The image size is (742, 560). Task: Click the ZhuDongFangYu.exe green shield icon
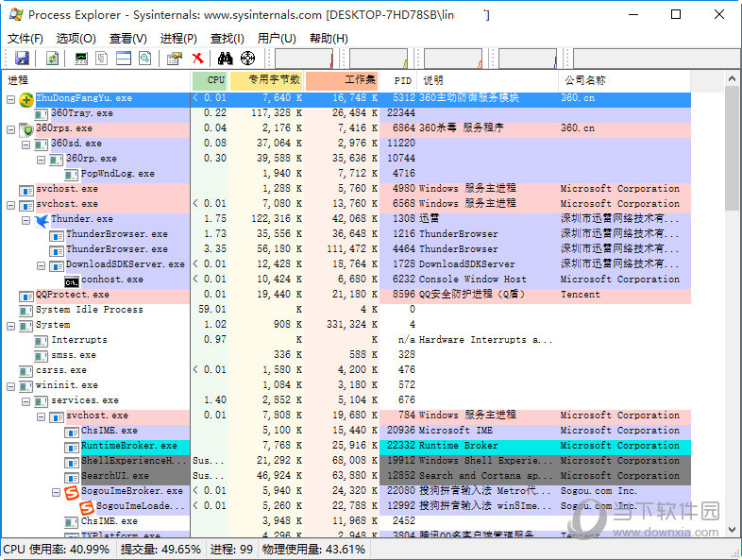point(26,99)
